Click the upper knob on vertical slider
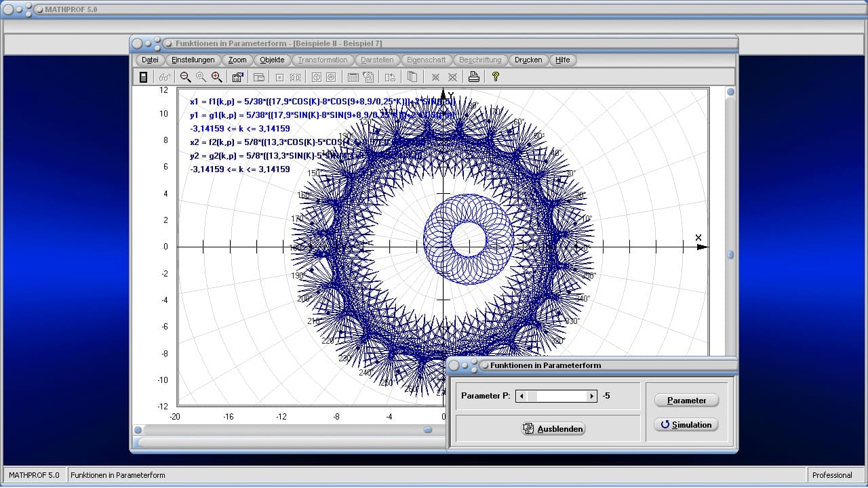Viewport: 868px width, 488px height. pyautogui.click(x=730, y=92)
